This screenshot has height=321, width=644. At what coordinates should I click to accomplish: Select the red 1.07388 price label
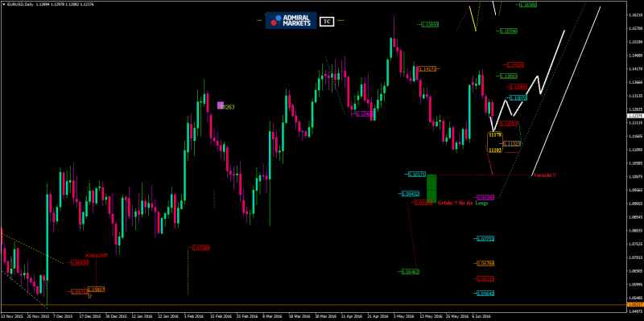coord(201,248)
